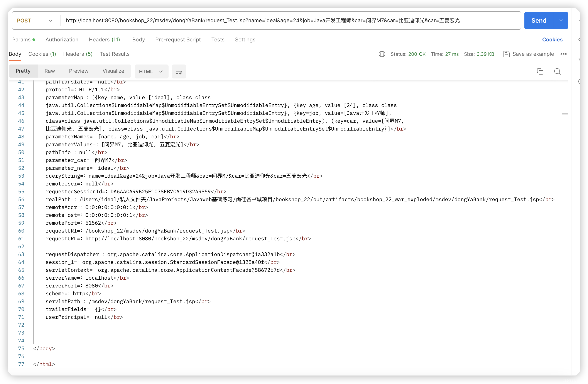This screenshot has width=588, height=384.
Task: Click the copy response icon
Action: [x=540, y=71]
